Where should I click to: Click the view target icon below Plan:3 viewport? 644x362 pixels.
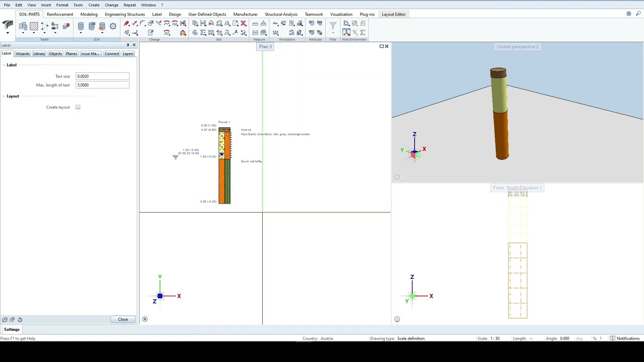click(145, 319)
